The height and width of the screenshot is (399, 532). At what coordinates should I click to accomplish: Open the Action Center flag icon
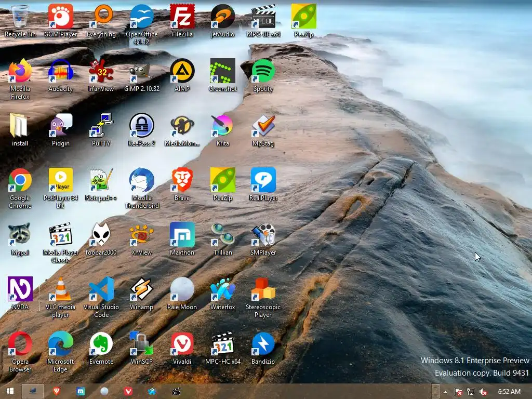click(x=458, y=392)
